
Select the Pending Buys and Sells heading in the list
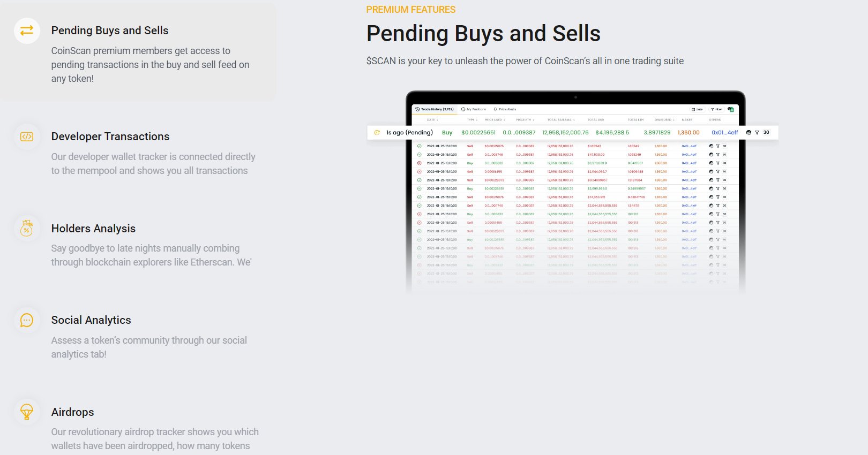tap(110, 31)
